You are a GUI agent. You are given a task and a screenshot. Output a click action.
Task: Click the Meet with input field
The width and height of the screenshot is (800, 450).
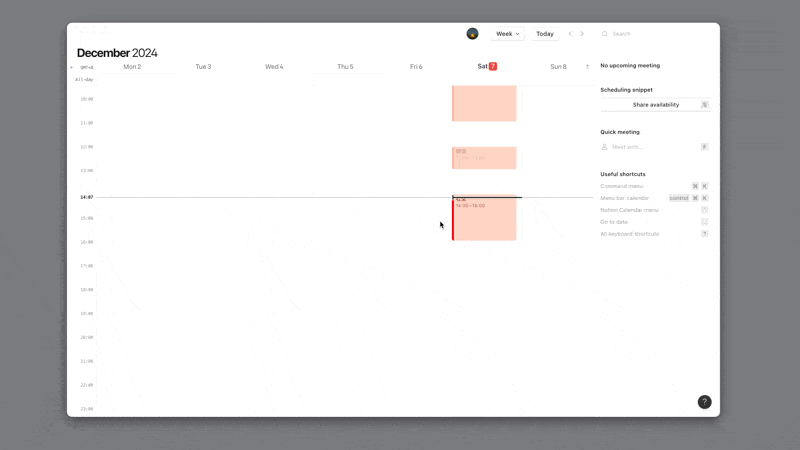(x=656, y=147)
